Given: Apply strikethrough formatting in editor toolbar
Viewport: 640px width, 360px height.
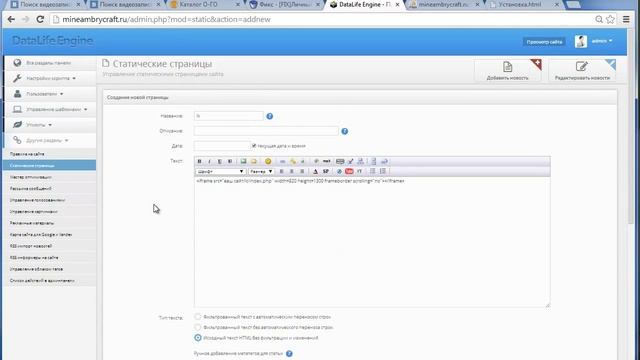Looking at the screenshot, I should [x=230, y=161].
